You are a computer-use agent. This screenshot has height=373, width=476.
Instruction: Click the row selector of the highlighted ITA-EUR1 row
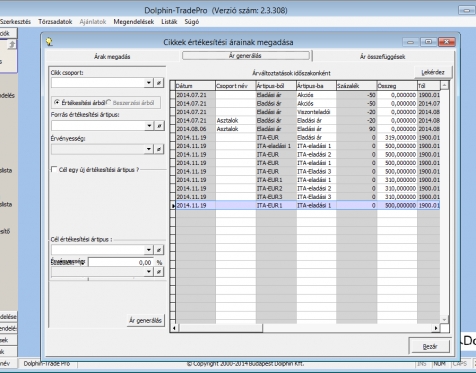pos(173,205)
